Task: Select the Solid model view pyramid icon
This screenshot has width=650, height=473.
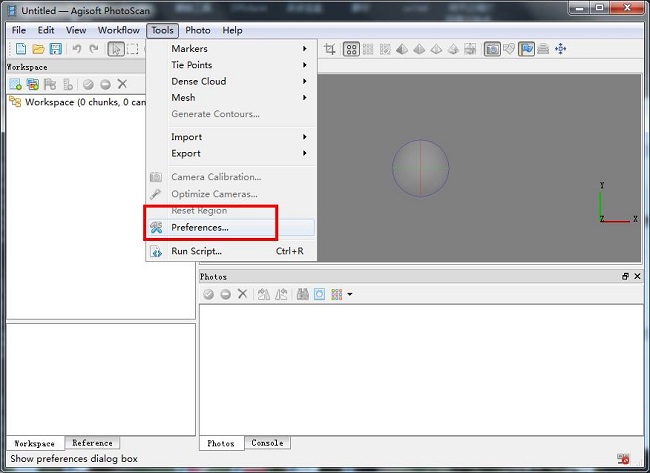Action: tap(419, 49)
